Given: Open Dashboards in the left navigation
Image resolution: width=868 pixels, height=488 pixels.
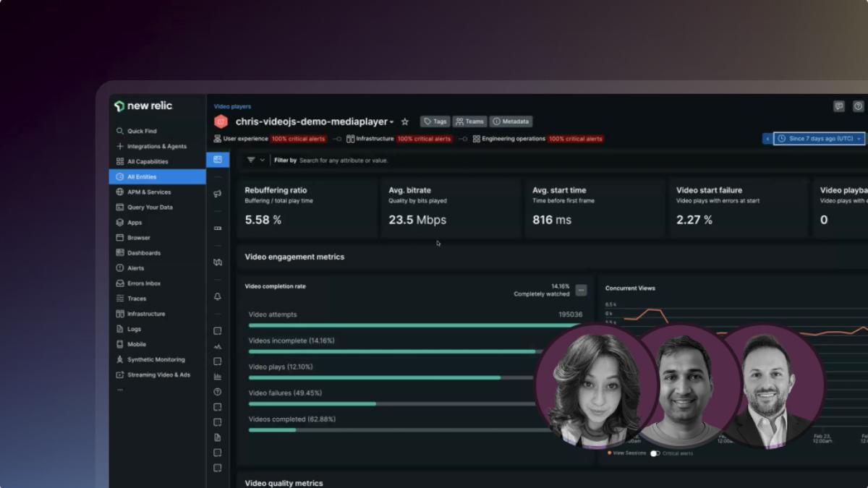Looking at the screenshot, I should (x=143, y=253).
